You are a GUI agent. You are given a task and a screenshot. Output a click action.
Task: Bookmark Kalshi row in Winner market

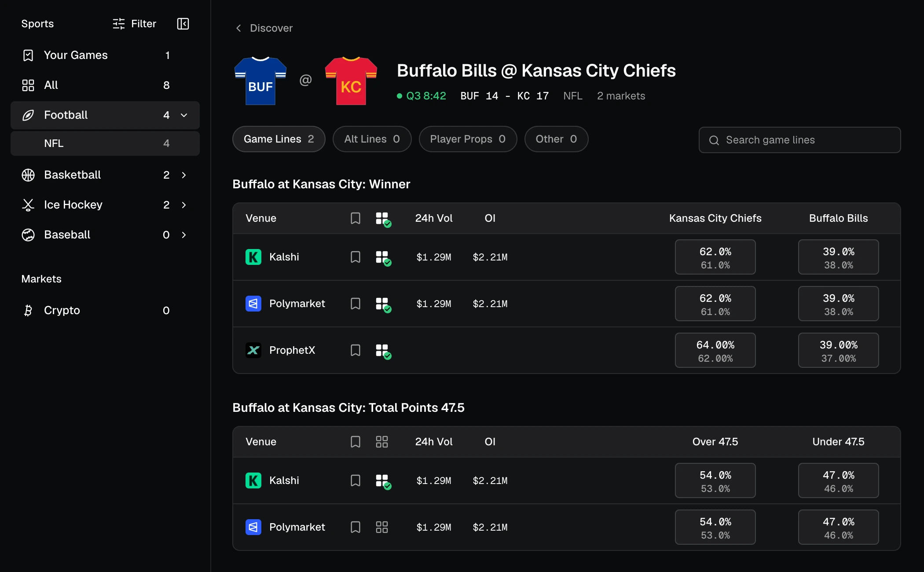click(356, 257)
